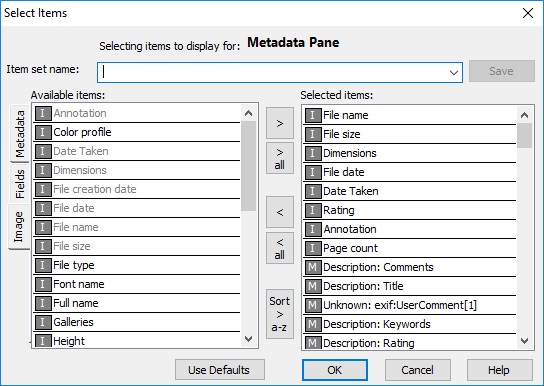544x386 pixels.
Task: Add selected item with the > button
Action: [280, 123]
